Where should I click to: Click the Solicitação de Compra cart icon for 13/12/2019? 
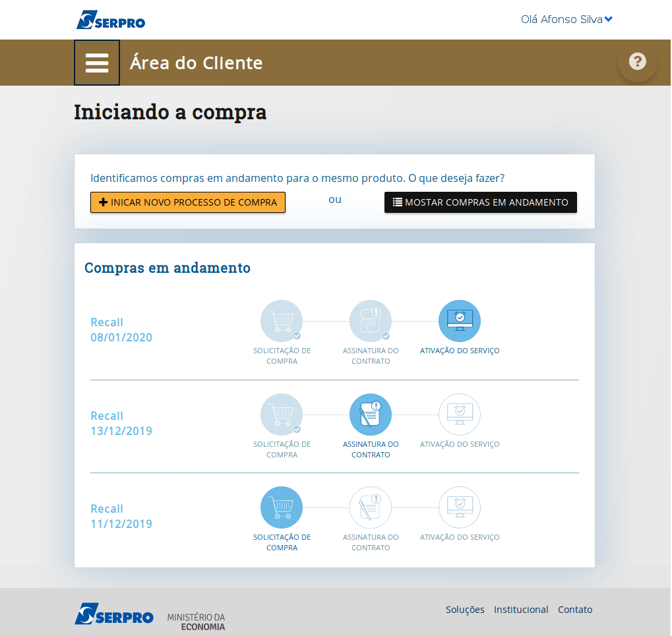coord(282,415)
